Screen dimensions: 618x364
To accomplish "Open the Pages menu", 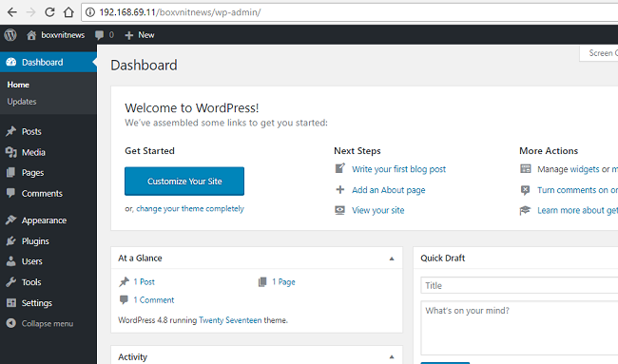I will click(32, 173).
